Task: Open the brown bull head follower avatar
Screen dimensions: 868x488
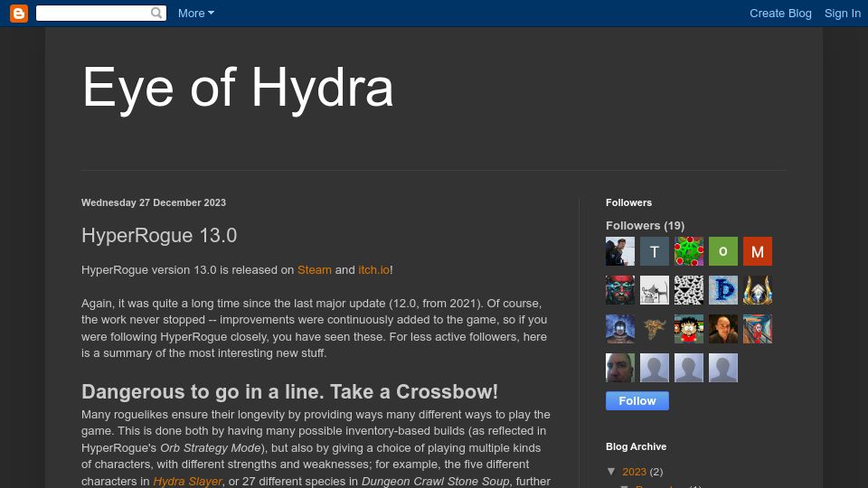Action: click(655, 329)
